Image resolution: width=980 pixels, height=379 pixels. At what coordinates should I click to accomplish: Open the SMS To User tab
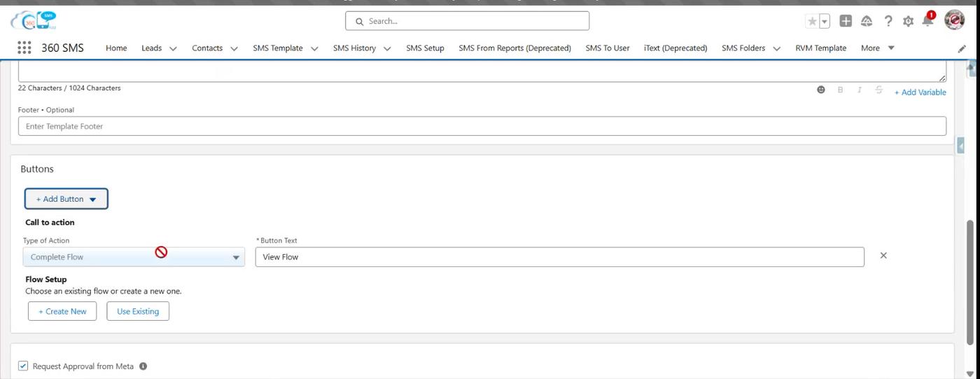pos(608,48)
